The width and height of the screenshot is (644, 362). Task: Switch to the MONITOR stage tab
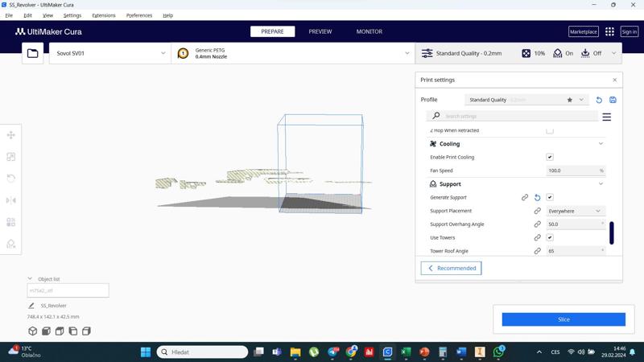click(x=369, y=31)
